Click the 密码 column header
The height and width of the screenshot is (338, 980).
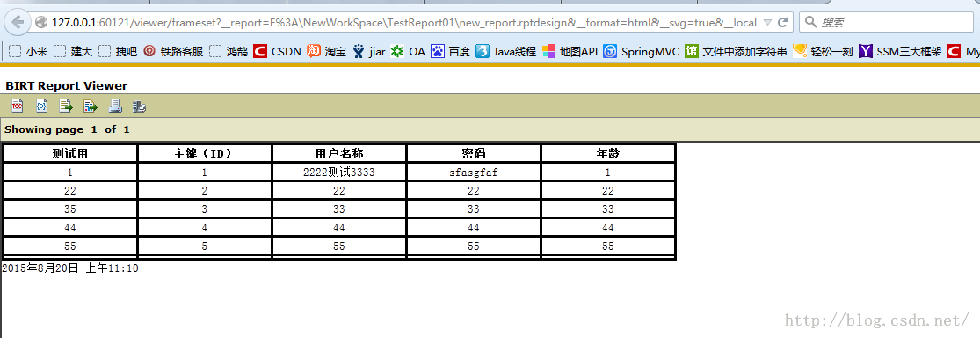pos(474,153)
